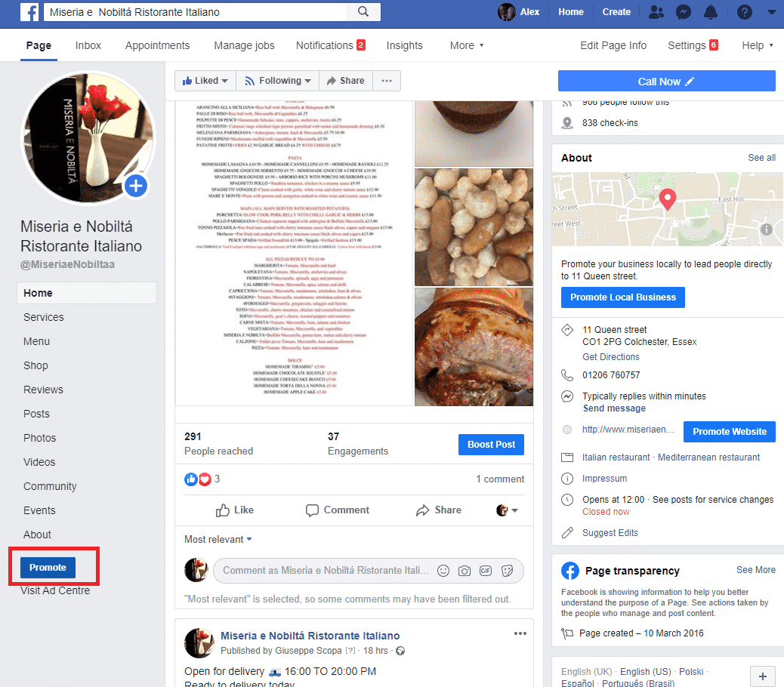The width and height of the screenshot is (784, 687).
Task: Click the Home link in top bar
Action: [570, 12]
